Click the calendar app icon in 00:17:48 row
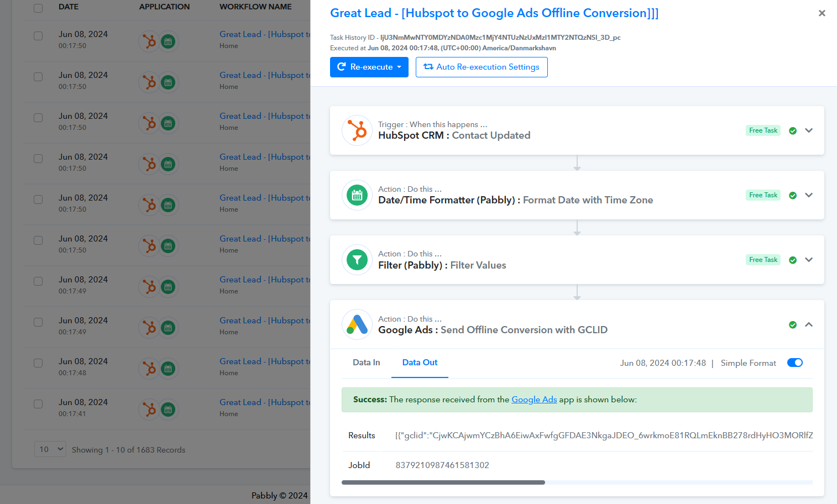Image resolution: width=837 pixels, height=504 pixels. tap(168, 369)
